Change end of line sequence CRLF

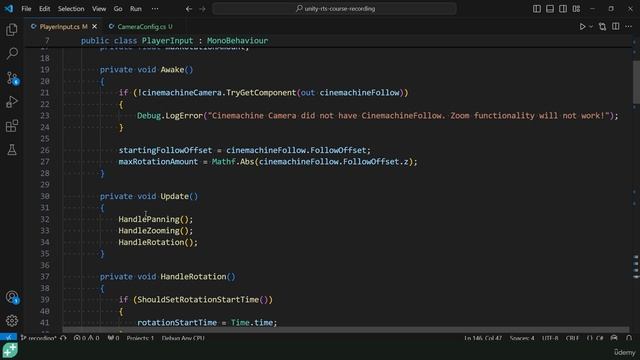[x=572, y=338]
